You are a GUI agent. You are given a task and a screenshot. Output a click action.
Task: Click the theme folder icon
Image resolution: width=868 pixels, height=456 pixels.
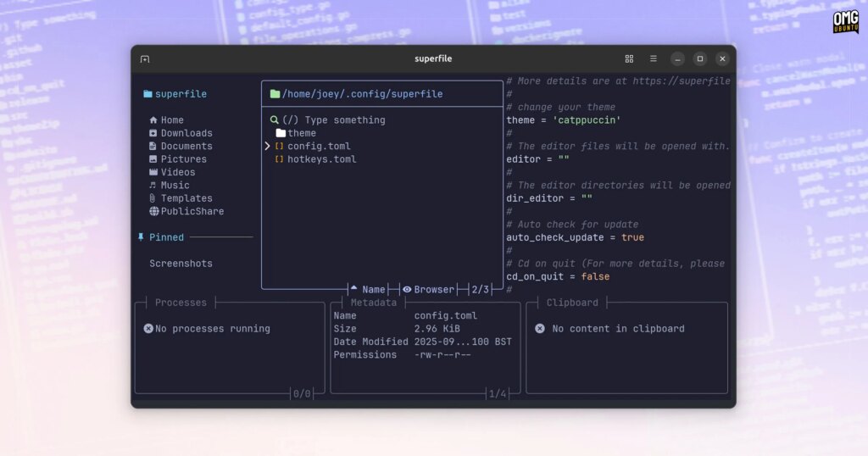(281, 133)
